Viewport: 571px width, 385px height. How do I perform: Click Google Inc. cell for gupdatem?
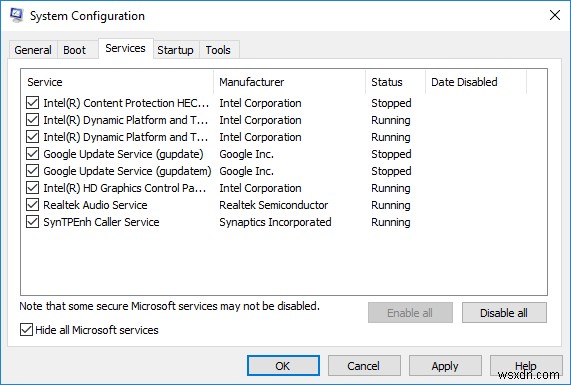[246, 171]
